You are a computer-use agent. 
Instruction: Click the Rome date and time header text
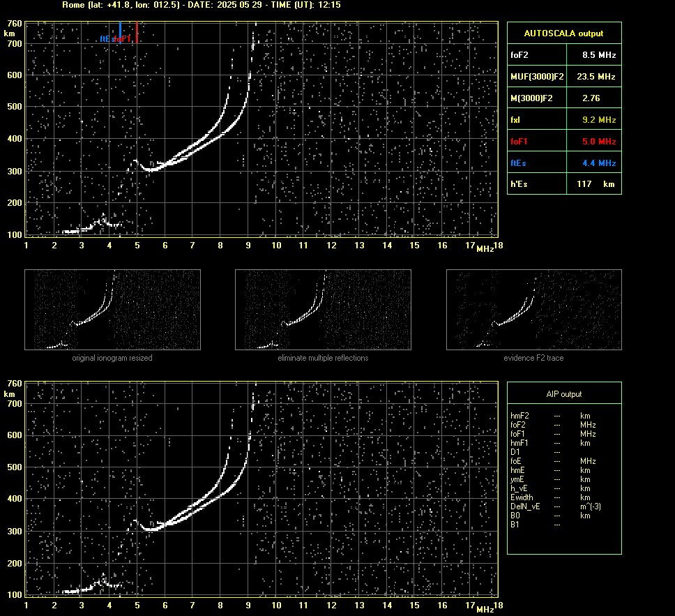click(202, 5)
